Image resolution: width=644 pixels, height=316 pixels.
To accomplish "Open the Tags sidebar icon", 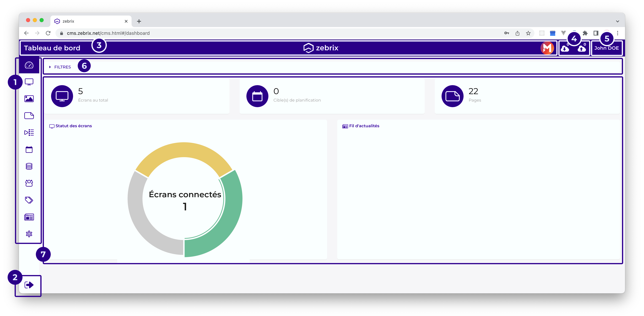I will [29, 200].
